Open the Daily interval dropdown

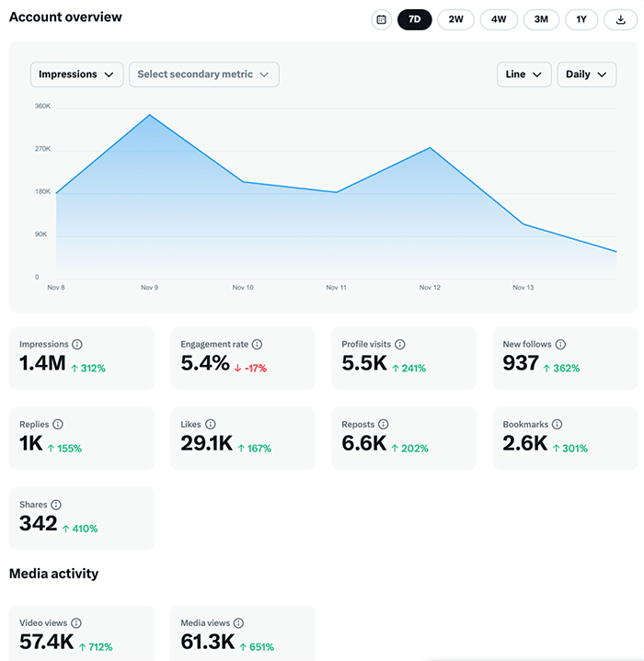point(586,74)
